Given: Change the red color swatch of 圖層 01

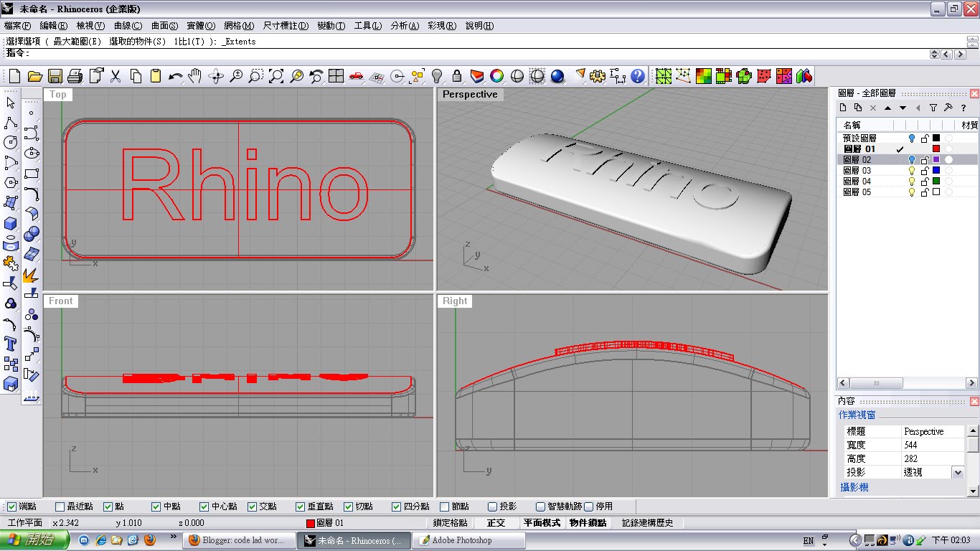Looking at the screenshot, I should point(936,149).
